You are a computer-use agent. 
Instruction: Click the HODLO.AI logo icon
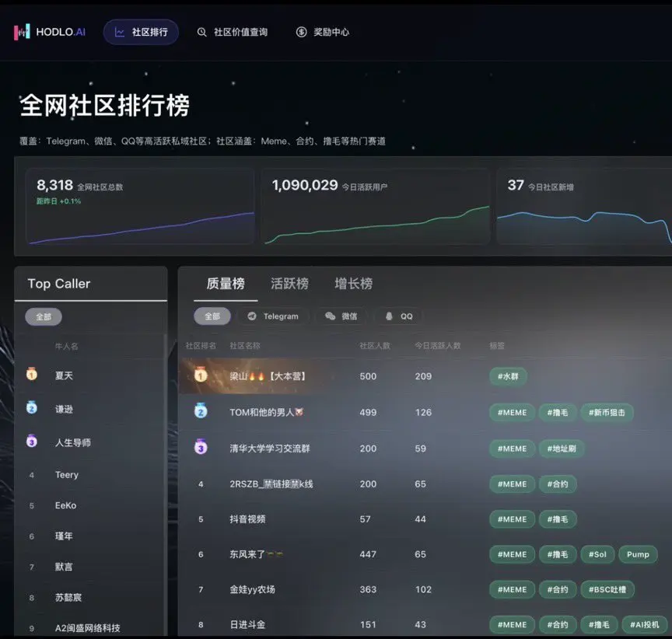[x=22, y=32]
